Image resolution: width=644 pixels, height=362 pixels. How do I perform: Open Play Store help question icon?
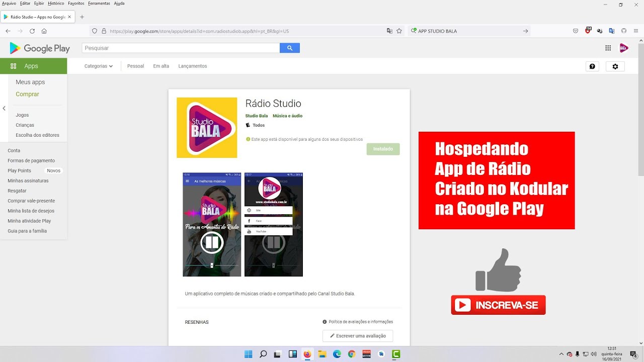tap(592, 66)
